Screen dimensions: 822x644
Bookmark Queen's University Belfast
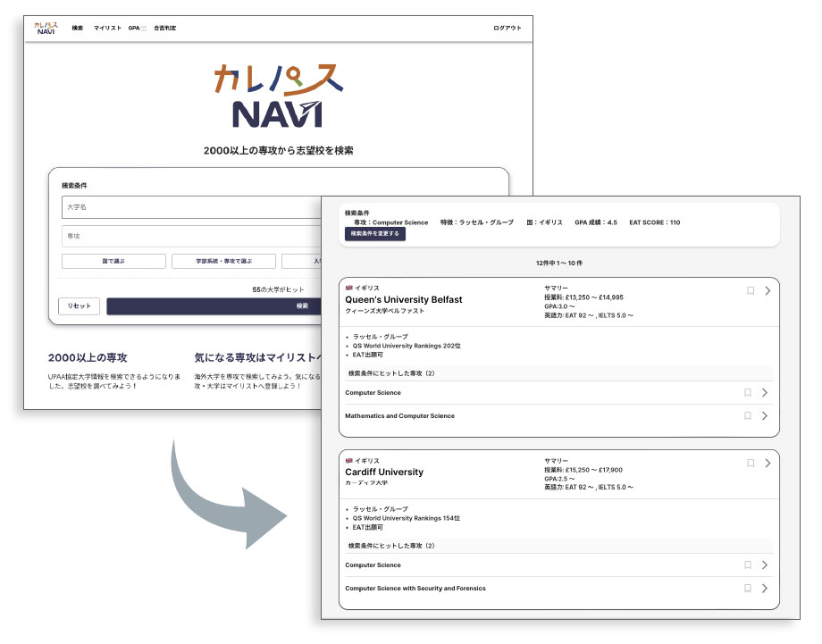point(751,290)
